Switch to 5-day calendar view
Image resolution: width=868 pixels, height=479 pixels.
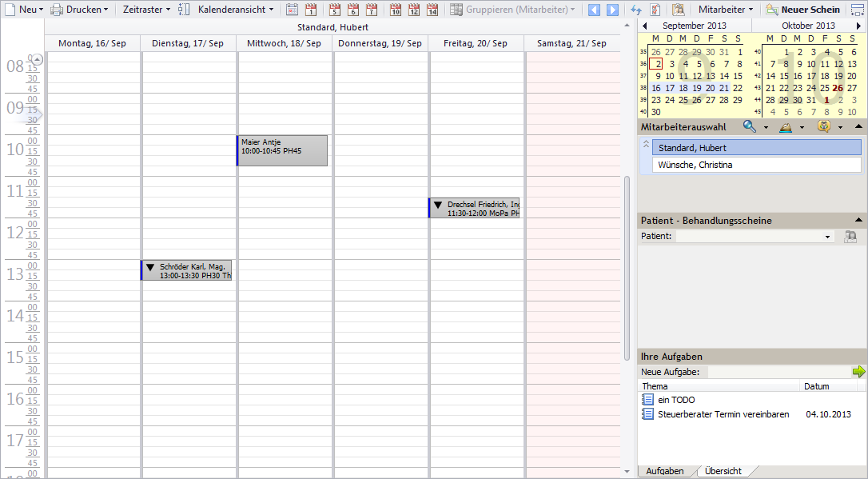(x=334, y=10)
